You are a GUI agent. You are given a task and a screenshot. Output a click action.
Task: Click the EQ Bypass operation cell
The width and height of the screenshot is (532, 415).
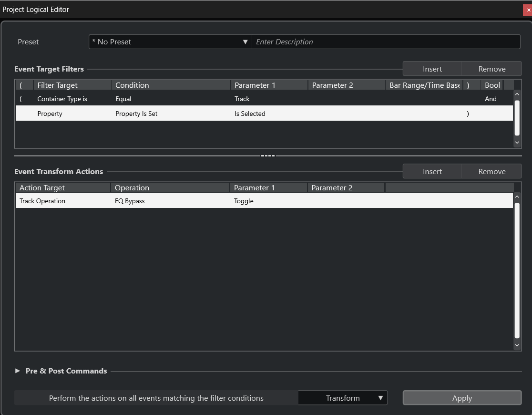[x=130, y=201]
